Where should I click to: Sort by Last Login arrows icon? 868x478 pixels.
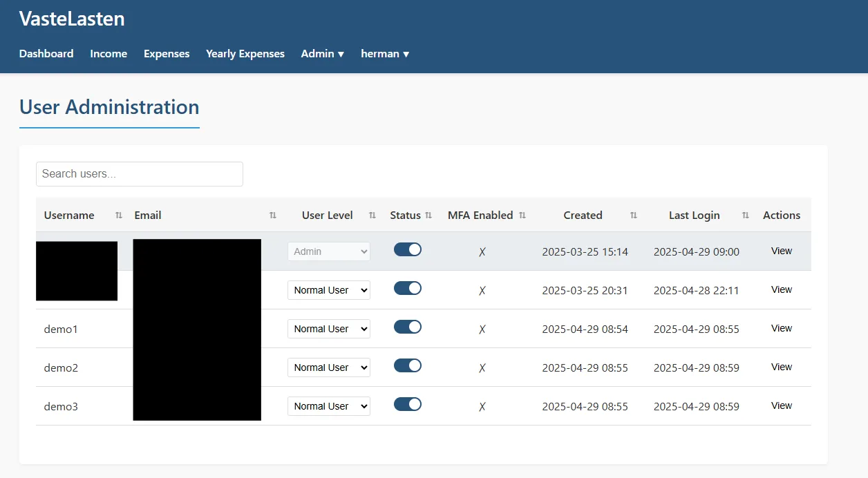746,216
